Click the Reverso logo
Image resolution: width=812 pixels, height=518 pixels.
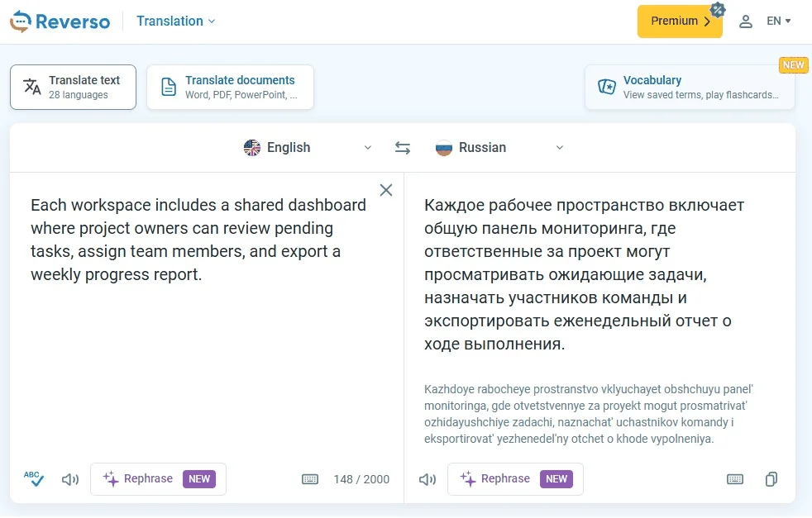[x=60, y=21]
